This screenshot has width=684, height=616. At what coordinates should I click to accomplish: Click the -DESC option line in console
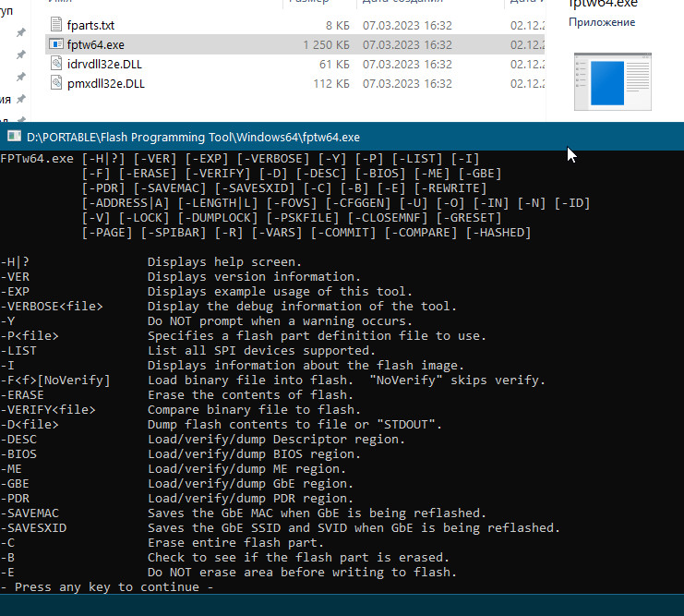[x=202, y=440]
